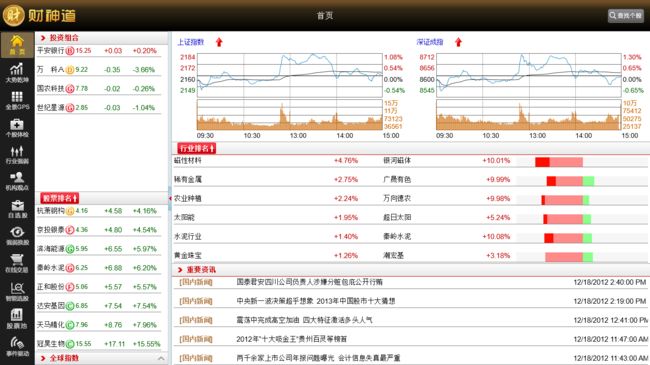Click rating badge next to 平安银行
This screenshot has height=365, width=650.
[x=70, y=51]
